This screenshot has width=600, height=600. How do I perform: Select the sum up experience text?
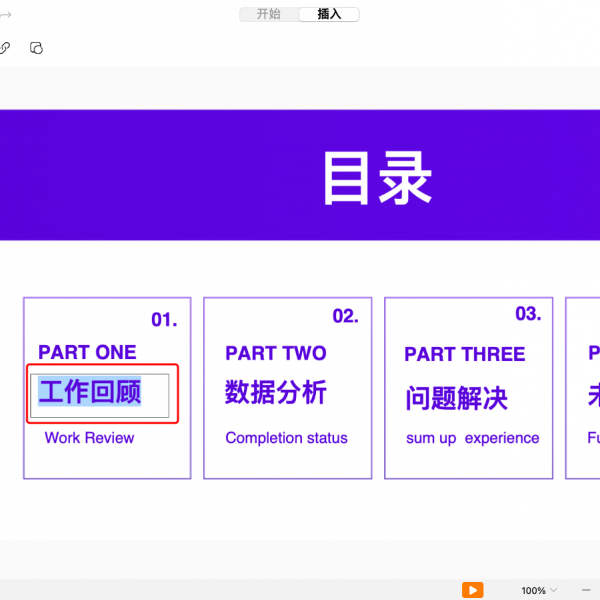point(472,438)
